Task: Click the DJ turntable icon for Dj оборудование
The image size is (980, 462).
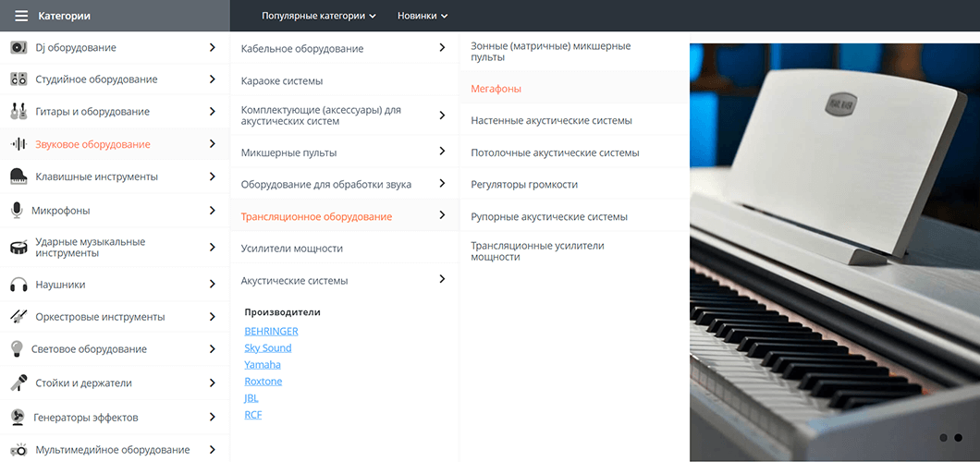Action: pos(18,47)
